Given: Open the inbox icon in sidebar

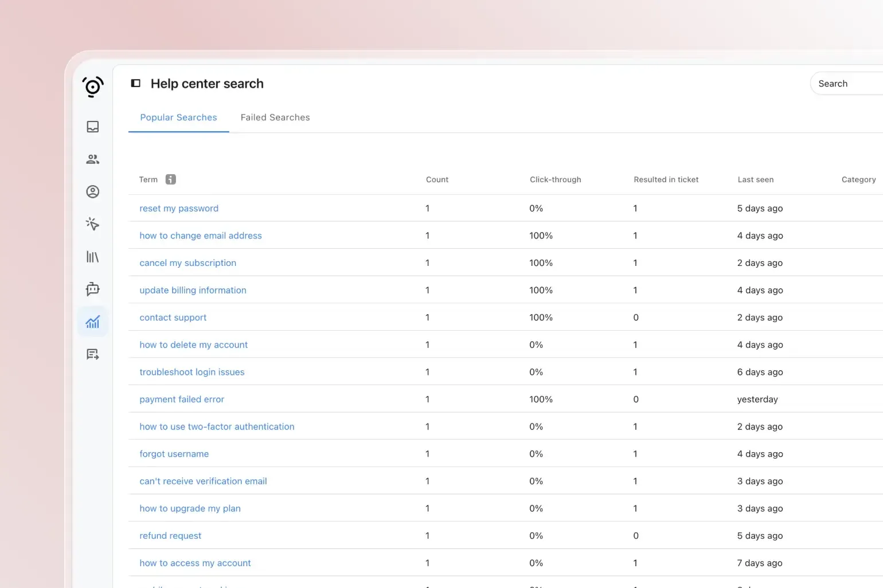Looking at the screenshot, I should (x=93, y=127).
